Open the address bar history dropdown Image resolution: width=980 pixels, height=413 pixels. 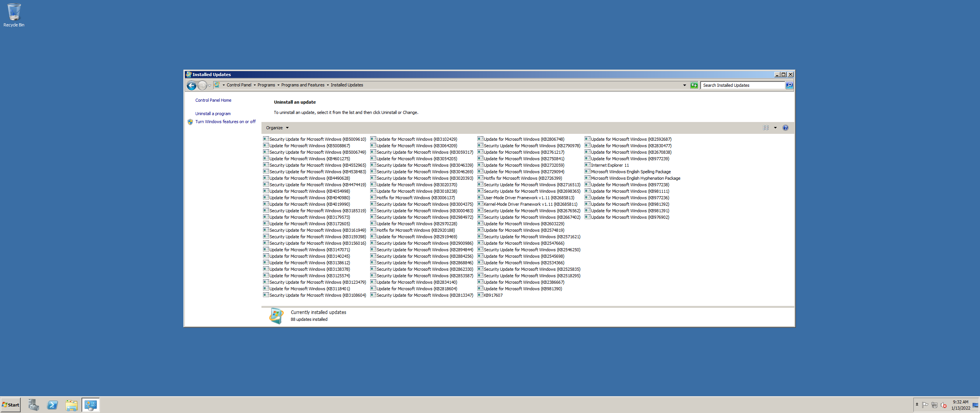[x=684, y=85]
